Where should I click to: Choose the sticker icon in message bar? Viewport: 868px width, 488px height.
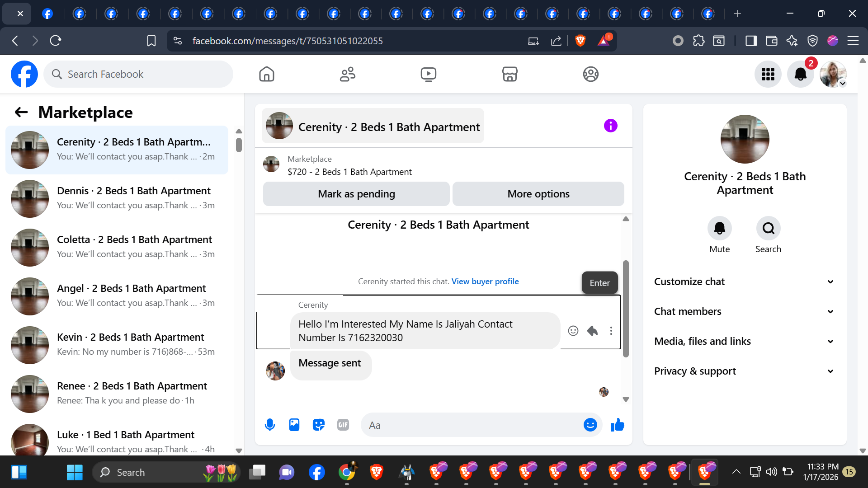tap(319, 425)
